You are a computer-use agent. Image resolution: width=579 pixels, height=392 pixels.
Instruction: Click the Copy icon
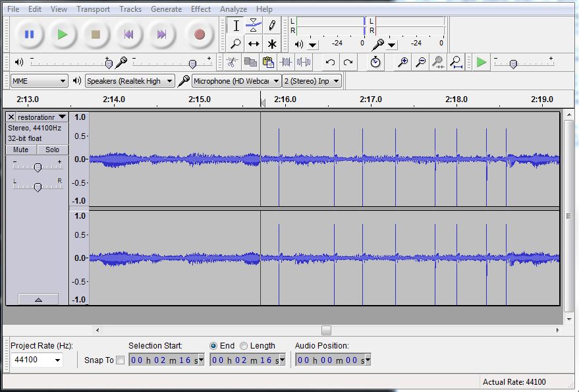[x=250, y=62]
